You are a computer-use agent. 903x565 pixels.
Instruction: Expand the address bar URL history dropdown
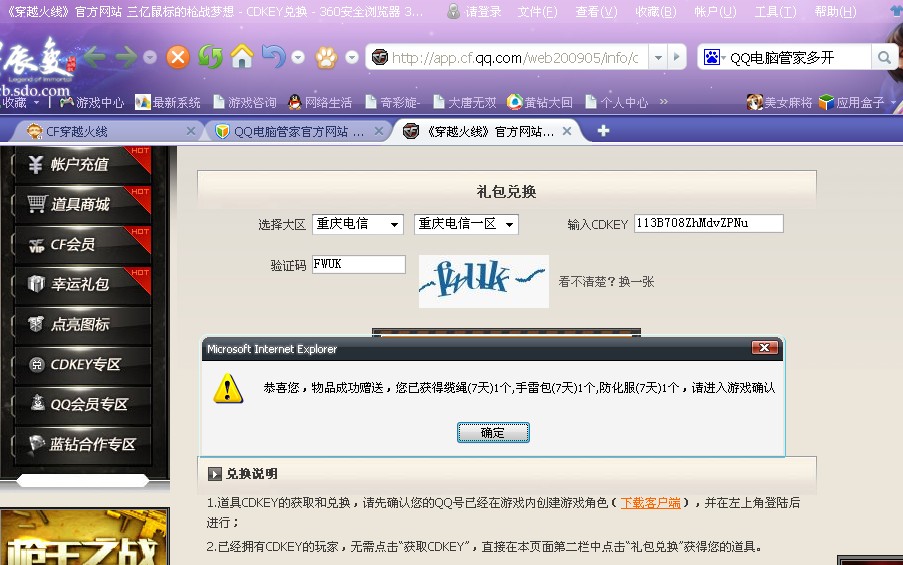[658, 57]
